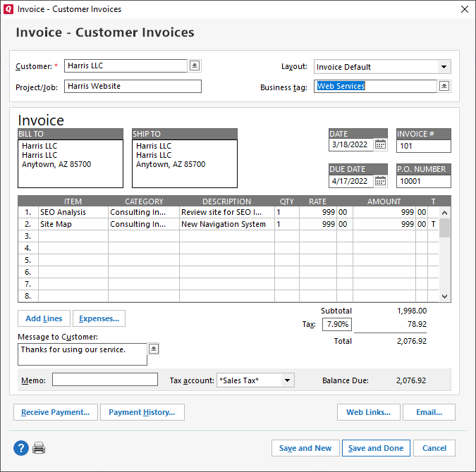Click the Message to Customer text box
The height and width of the screenshot is (472, 476).
pos(83,354)
